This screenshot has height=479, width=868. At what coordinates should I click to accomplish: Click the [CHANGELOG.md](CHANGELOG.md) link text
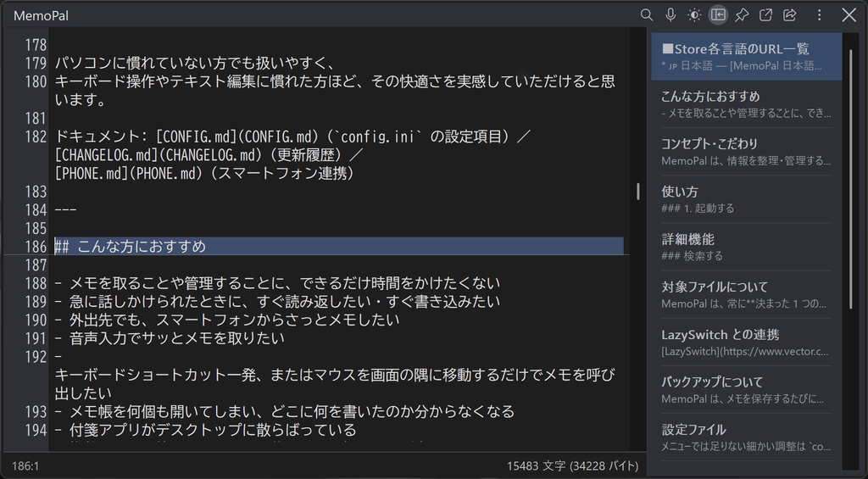pyautogui.click(x=158, y=155)
